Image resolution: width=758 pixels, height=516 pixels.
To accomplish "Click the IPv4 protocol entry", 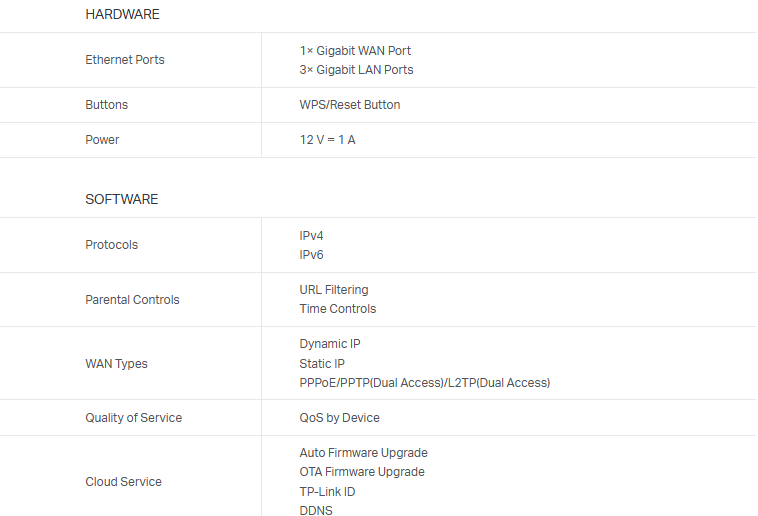I will [x=312, y=236].
